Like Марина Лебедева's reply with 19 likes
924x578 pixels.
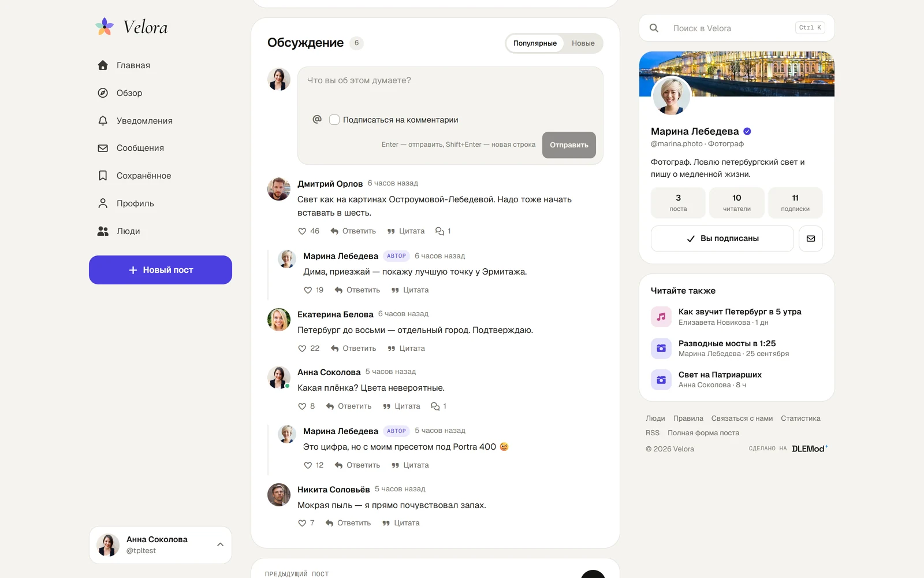point(314,290)
